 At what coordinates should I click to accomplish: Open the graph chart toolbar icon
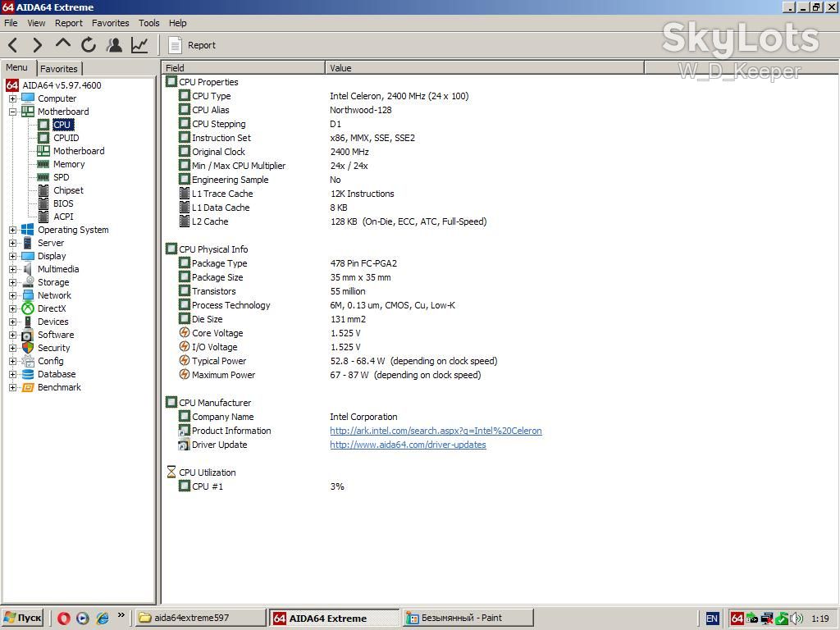[x=139, y=45]
